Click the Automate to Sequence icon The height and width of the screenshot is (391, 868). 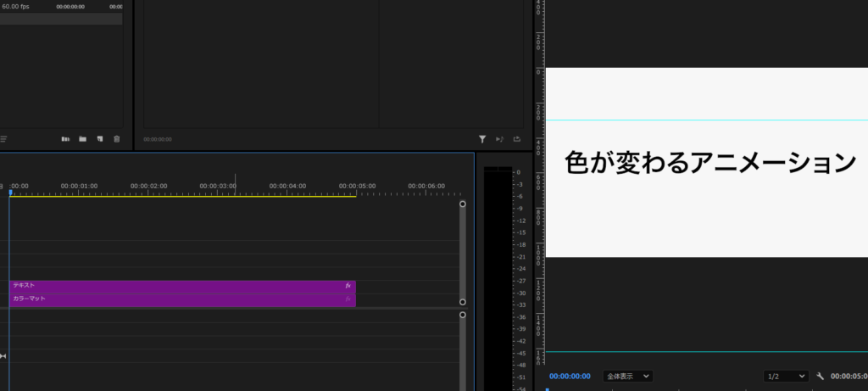pos(65,138)
